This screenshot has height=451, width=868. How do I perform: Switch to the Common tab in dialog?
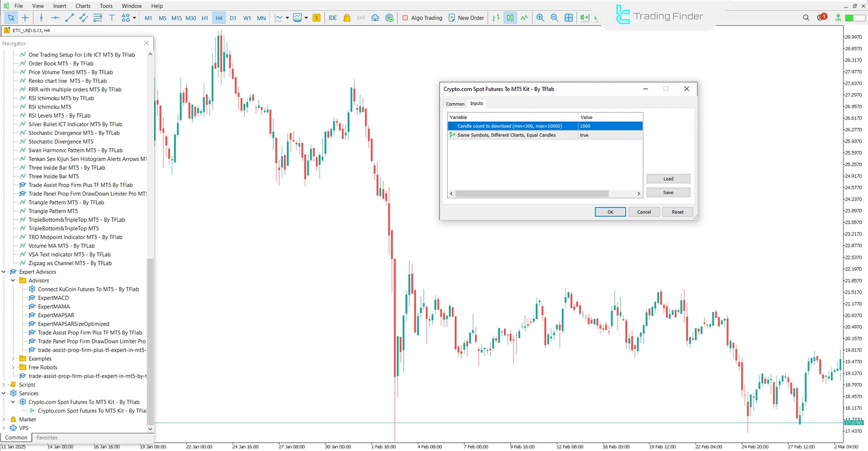point(455,104)
